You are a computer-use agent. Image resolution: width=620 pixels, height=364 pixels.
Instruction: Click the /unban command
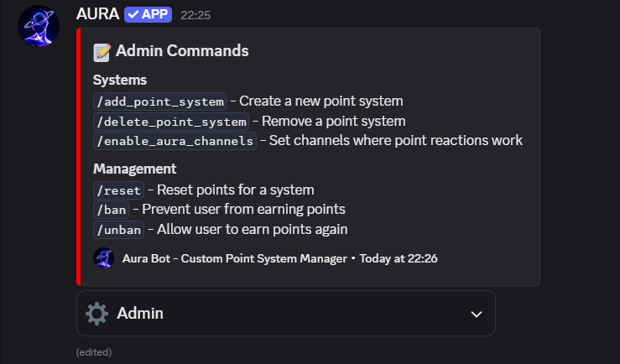pyautogui.click(x=118, y=230)
